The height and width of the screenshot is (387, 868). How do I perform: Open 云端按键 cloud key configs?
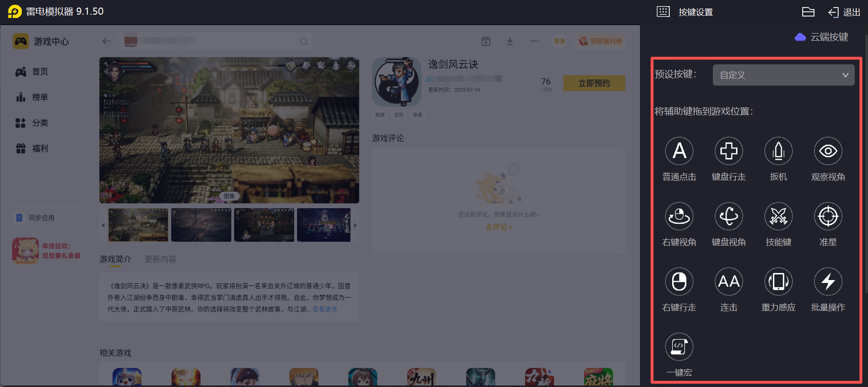[822, 37]
